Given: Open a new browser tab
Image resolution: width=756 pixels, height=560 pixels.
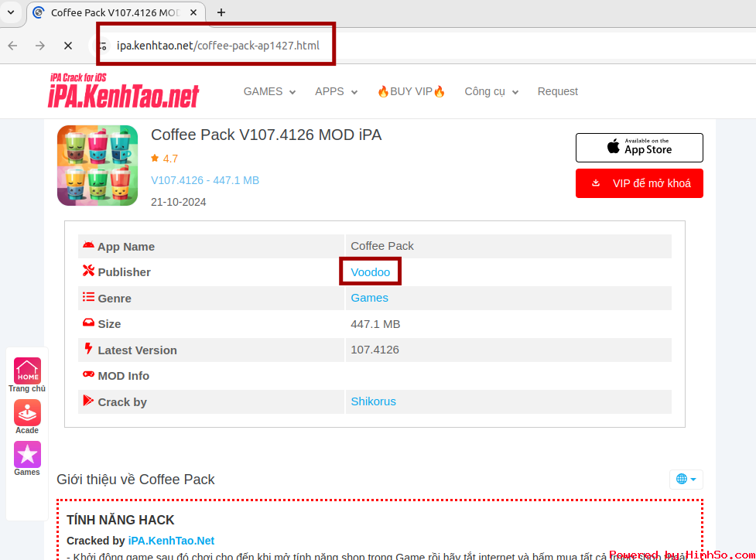Looking at the screenshot, I should 221,12.
